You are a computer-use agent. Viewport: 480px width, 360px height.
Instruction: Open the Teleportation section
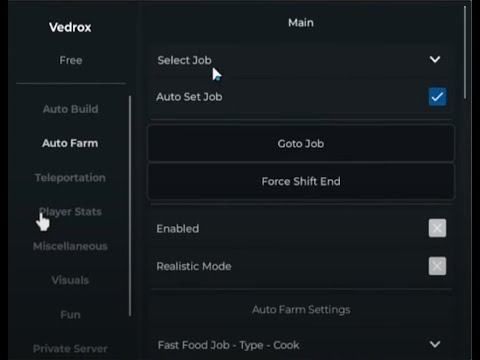(70, 178)
